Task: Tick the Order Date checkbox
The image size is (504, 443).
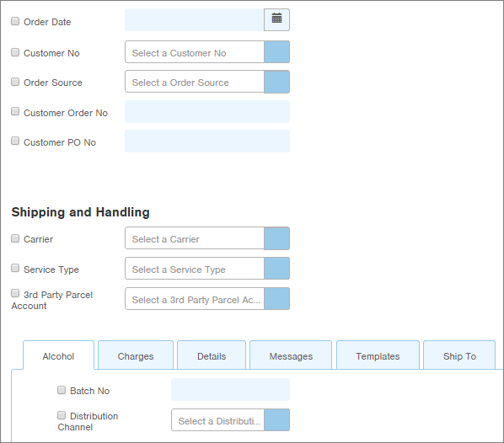Action: click(15, 21)
